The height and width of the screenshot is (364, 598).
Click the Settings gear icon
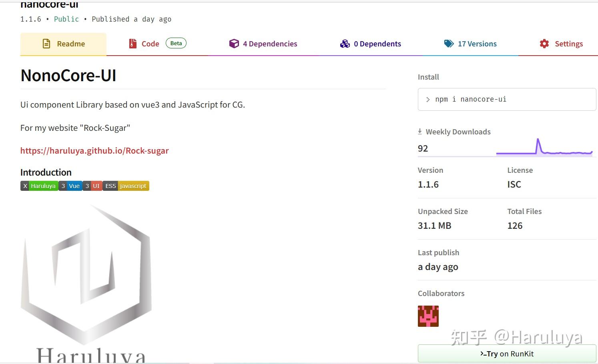click(544, 44)
